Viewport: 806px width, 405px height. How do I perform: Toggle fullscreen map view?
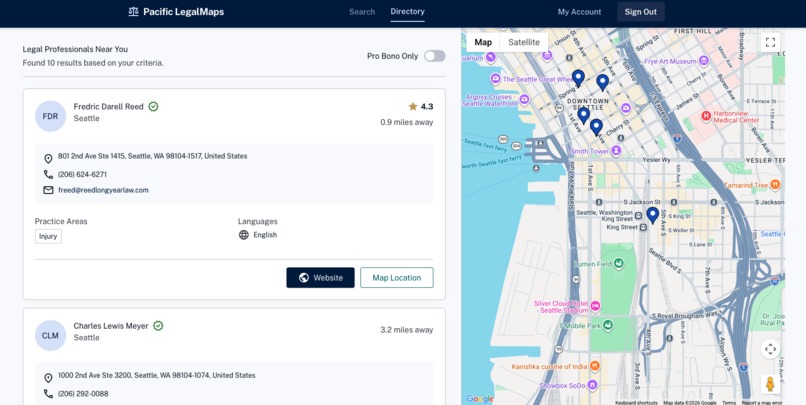770,43
